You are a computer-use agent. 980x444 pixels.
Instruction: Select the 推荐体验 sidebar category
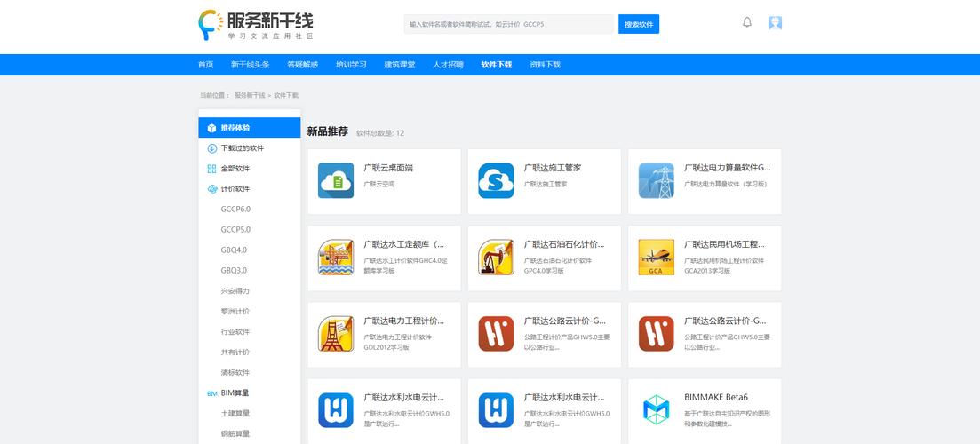(x=250, y=127)
